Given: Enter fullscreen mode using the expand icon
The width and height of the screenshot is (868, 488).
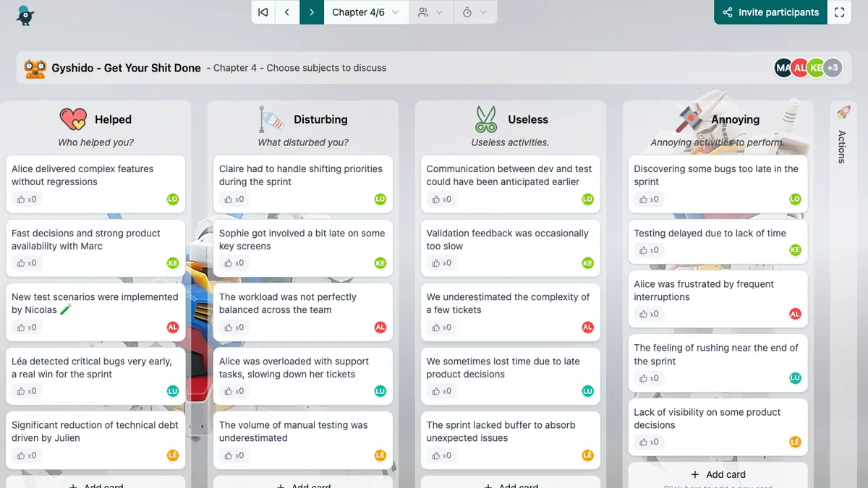Looking at the screenshot, I should (x=839, y=12).
